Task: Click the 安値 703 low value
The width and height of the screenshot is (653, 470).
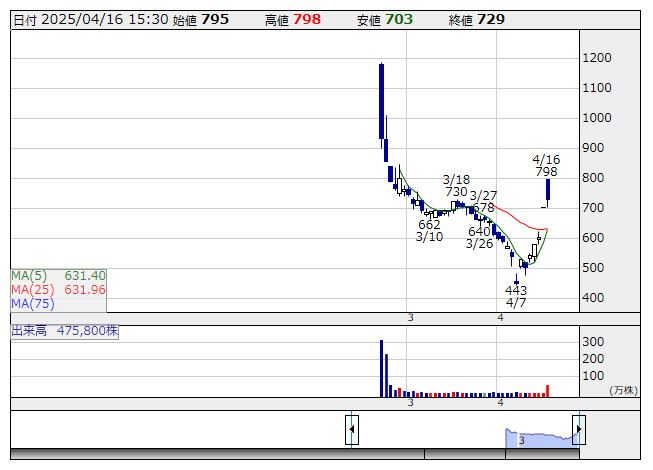Action: point(385,20)
